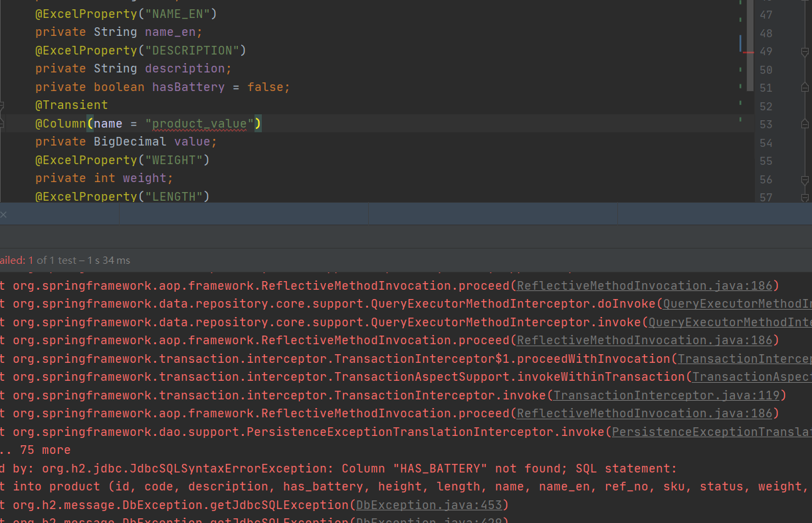
Task: Click the blue change marker in the stripe
Action: coord(740,43)
